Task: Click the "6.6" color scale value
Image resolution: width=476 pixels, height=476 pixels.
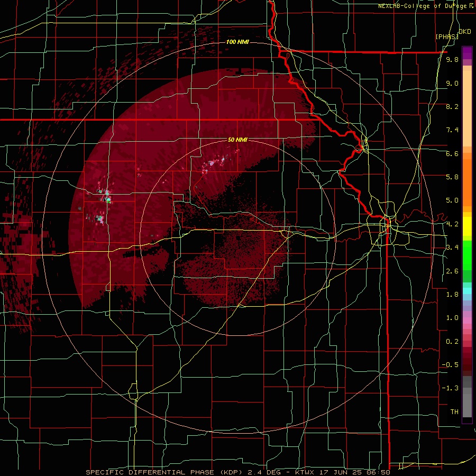Action: pyautogui.click(x=452, y=153)
